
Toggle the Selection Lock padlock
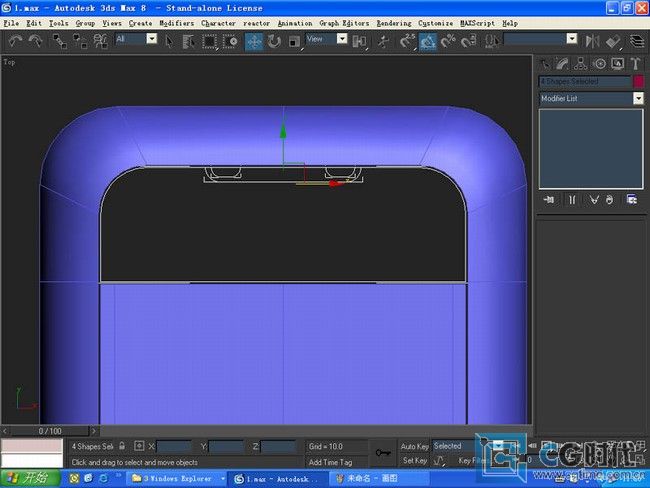(122, 446)
